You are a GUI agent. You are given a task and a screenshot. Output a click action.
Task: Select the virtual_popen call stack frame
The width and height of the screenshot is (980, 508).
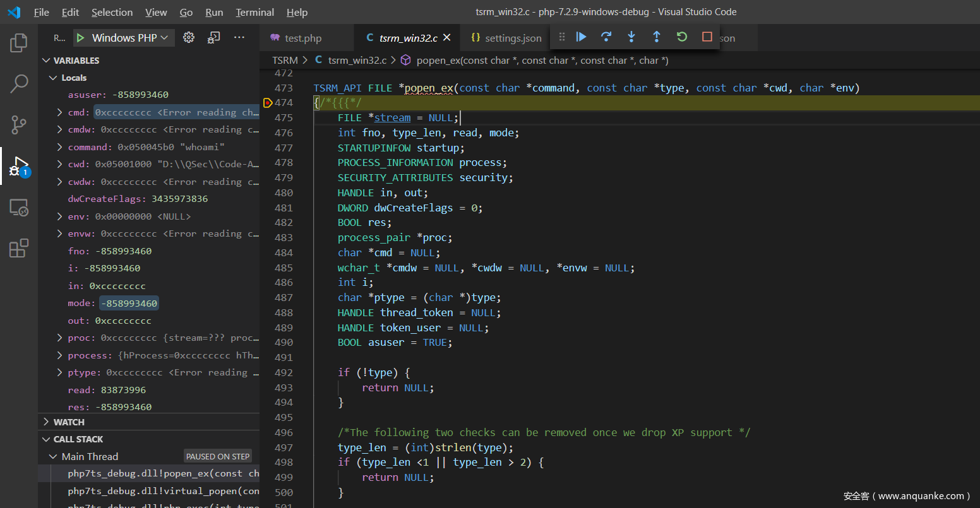point(163,491)
